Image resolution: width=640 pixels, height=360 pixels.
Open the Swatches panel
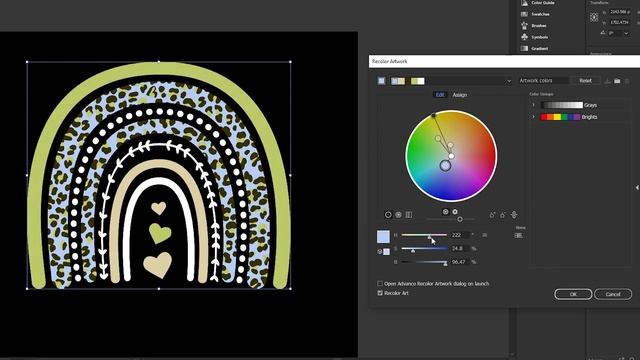[536, 14]
